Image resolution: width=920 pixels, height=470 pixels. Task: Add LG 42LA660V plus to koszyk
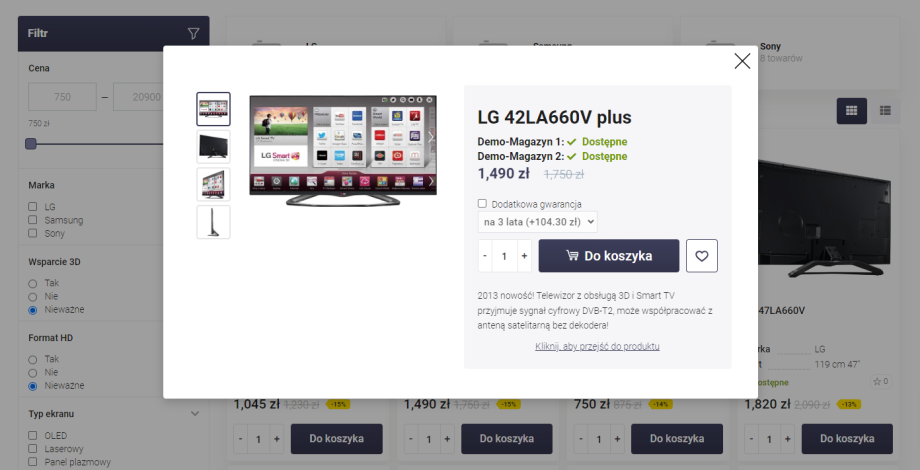[609, 256]
